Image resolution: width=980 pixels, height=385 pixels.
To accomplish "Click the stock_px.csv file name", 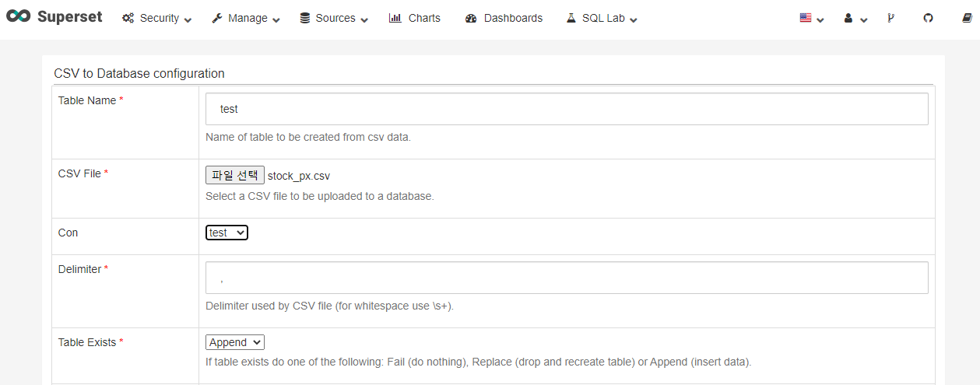I will 299,176.
